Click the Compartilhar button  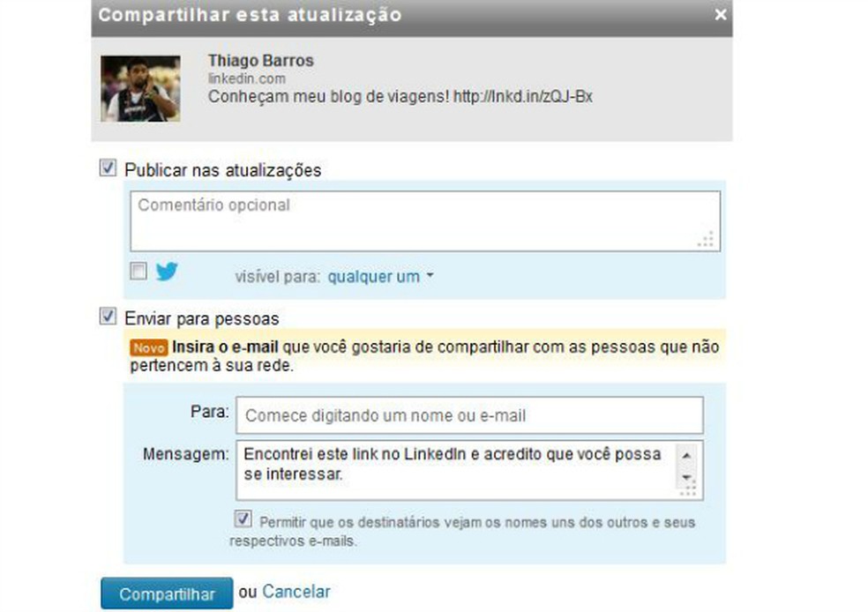[167, 593]
